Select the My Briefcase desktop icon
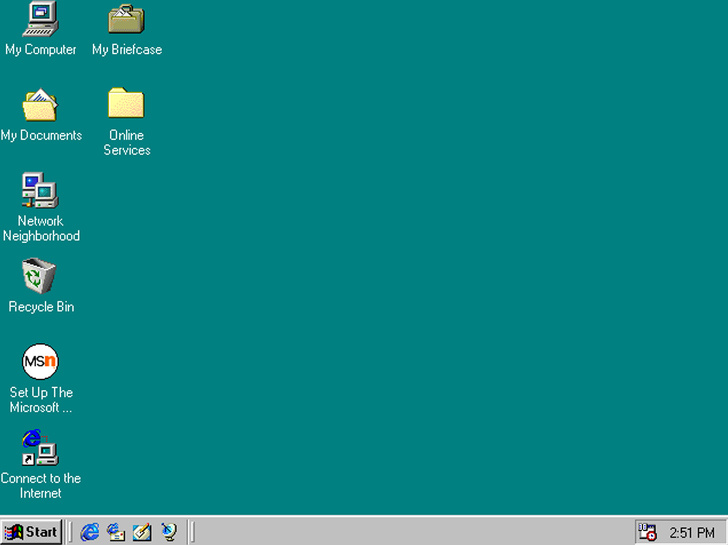This screenshot has height=545, width=728. coord(126,19)
